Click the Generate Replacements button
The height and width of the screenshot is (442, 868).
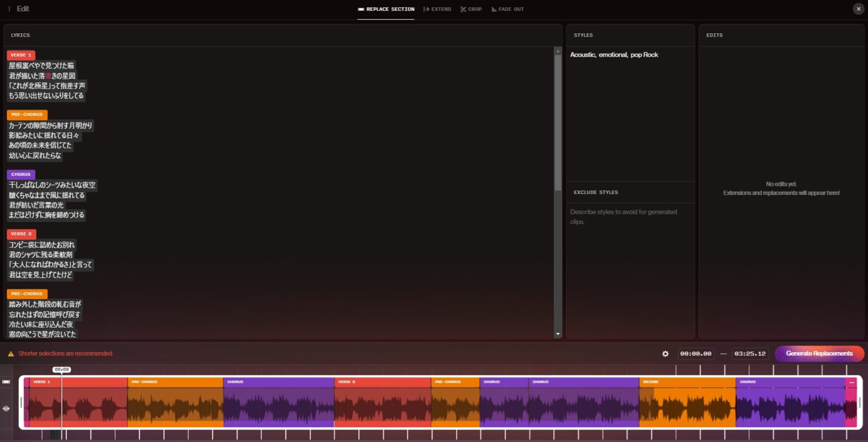click(819, 354)
